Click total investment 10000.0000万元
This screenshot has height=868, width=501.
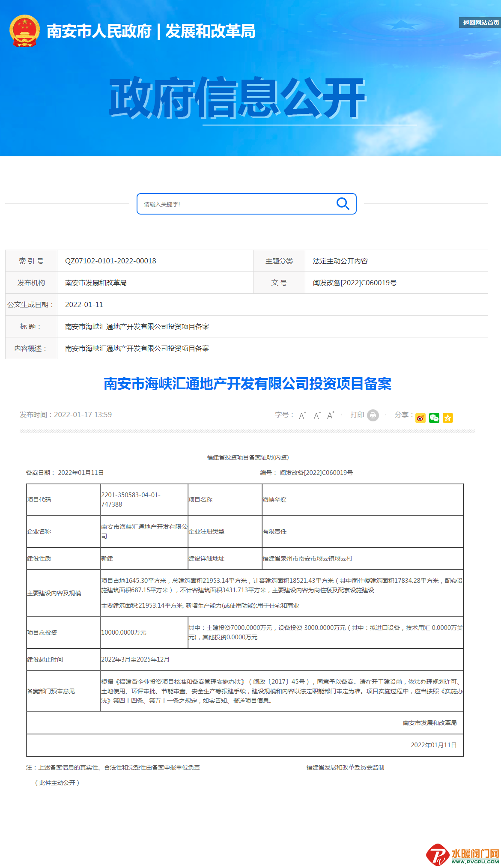[124, 632]
